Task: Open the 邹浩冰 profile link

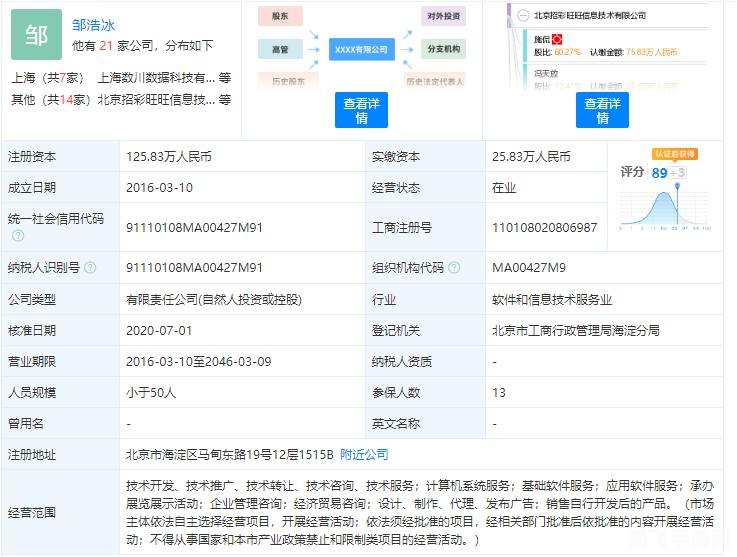Action: pyautogui.click(x=93, y=24)
